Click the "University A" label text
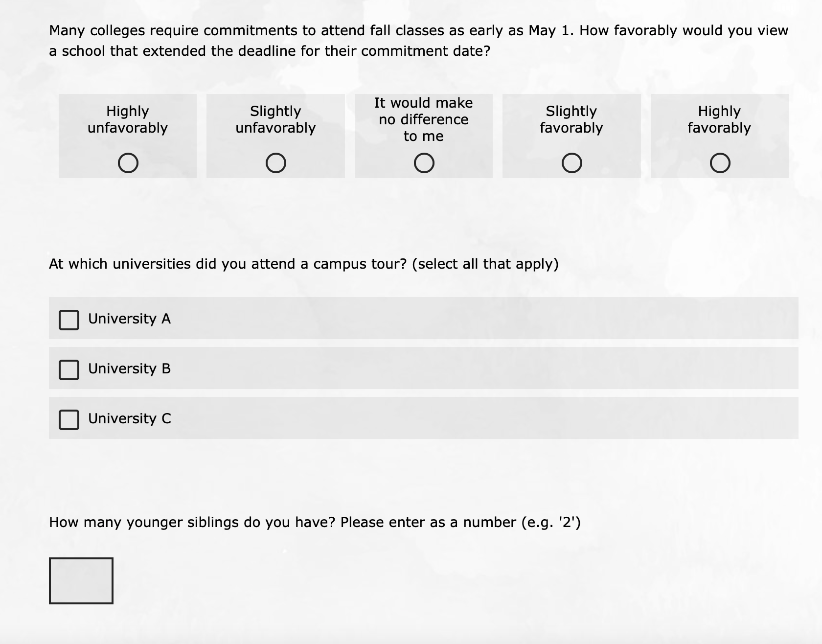Screen dimensions: 822x644 point(129,319)
